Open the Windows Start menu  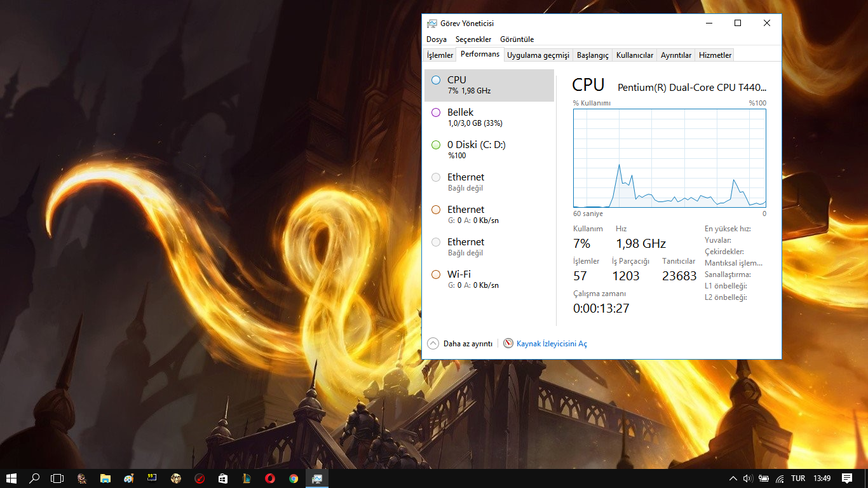point(11,478)
